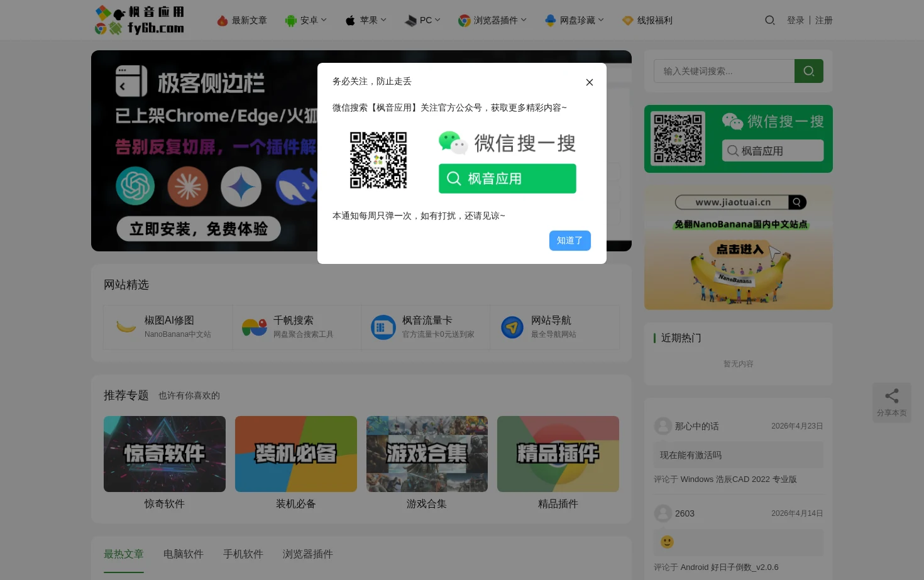Expand the 浏览器插件 nav dropdown
Viewport: 924px width, 580px height.
(x=500, y=20)
